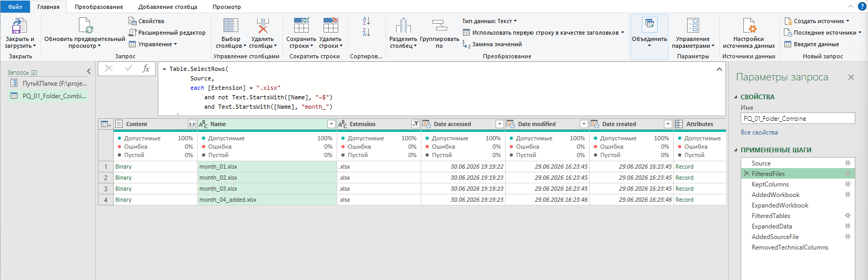Open the Date modified column filter dropdown
868x280 pixels.
tap(583, 124)
